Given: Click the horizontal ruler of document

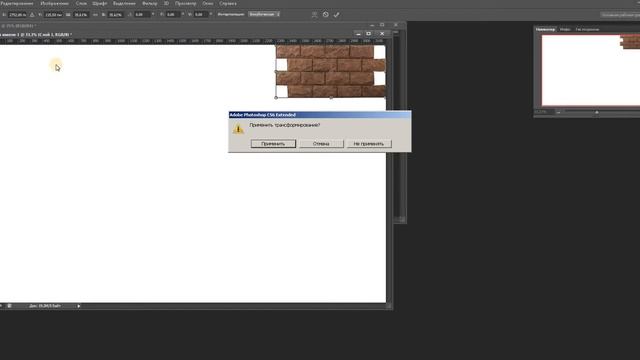Looking at the screenshot, I should coord(193,41).
